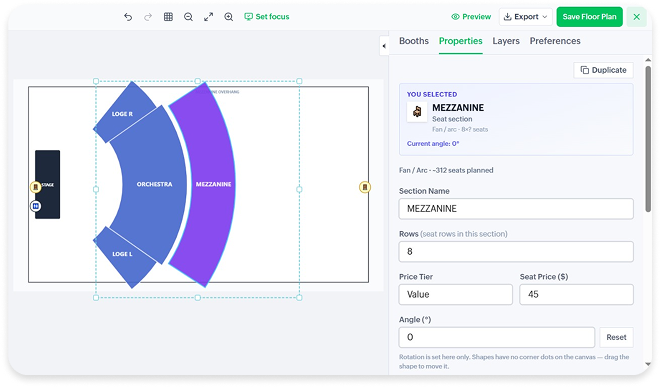Open the Layers tab
The image size is (661, 388).
(x=506, y=41)
